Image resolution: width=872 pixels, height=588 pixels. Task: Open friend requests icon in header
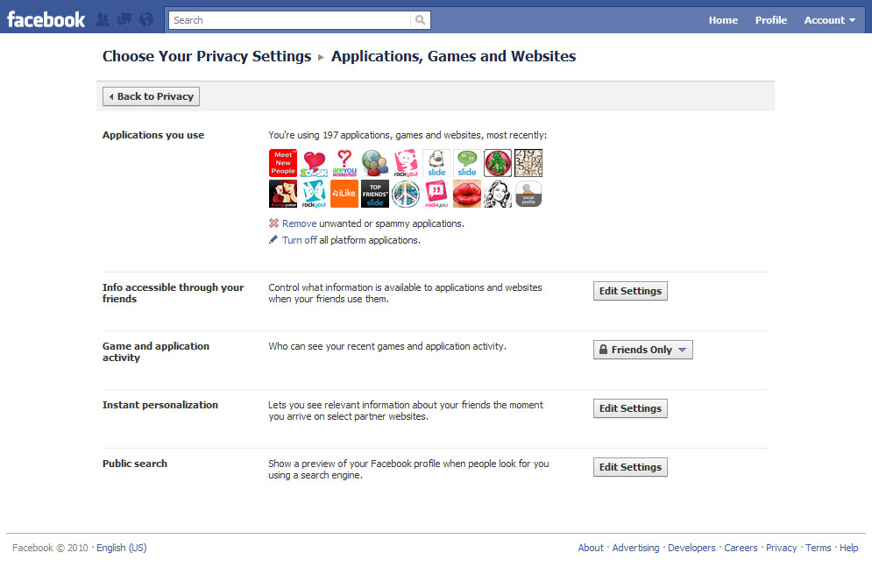(x=103, y=20)
